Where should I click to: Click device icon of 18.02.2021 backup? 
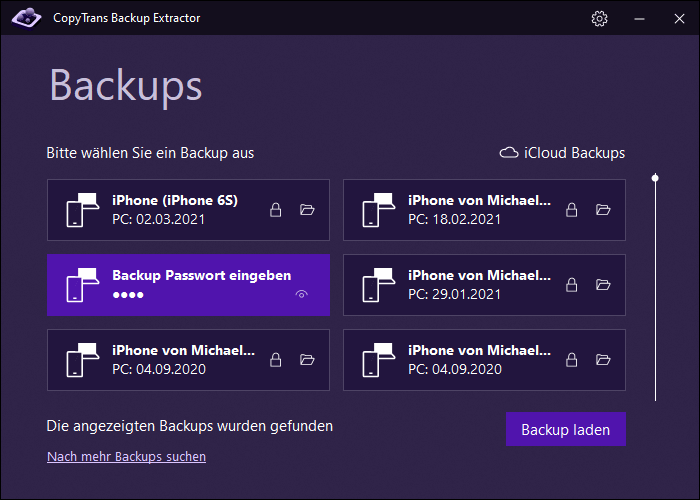coord(379,210)
